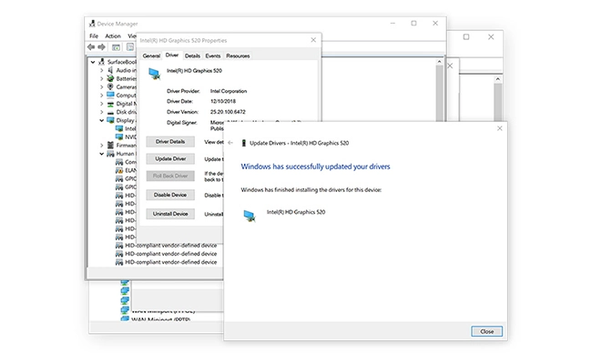Click the Disable Device button
The image size is (592, 364).
point(170,195)
